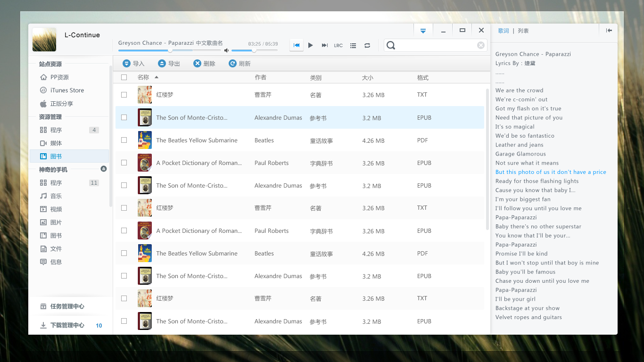Click the wheat field avatar image
Image resolution: width=644 pixels, height=362 pixels.
pyautogui.click(x=44, y=40)
